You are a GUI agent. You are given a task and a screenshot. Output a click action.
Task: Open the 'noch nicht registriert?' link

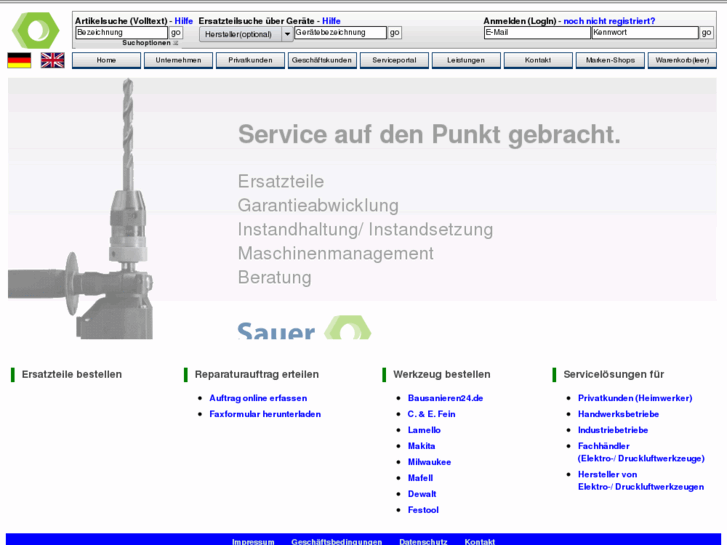609,21
